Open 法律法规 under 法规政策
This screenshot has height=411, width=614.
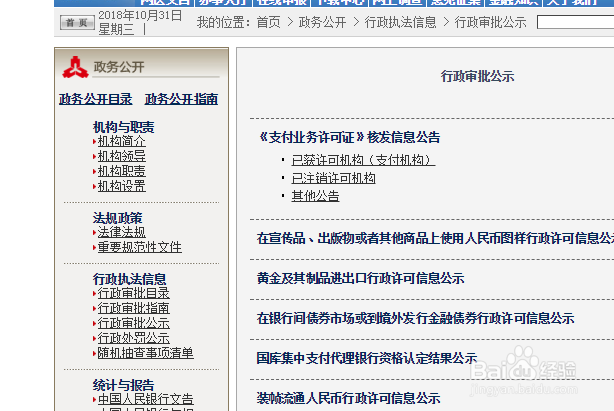[x=121, y=232]
